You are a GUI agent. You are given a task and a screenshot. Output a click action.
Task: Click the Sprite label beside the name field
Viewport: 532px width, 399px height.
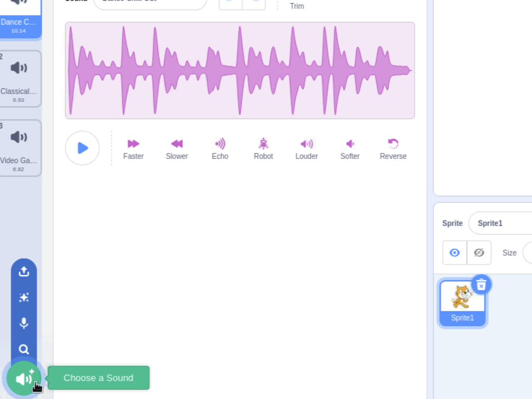click(453, 223)
